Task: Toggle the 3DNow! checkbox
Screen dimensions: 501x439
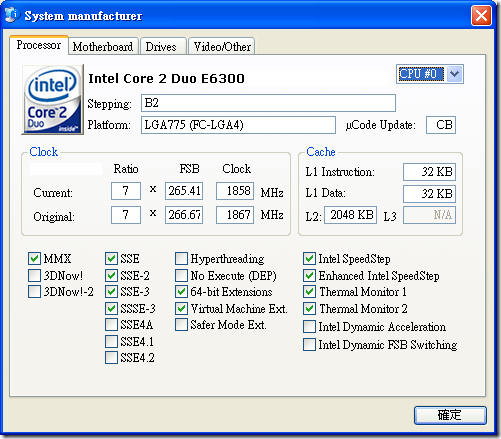Action: tap(35, 275)
